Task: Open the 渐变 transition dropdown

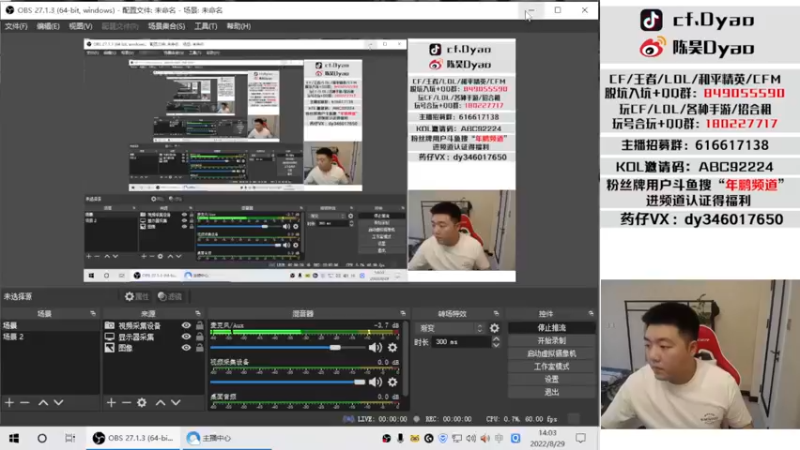Action: [x=451, y=328]
